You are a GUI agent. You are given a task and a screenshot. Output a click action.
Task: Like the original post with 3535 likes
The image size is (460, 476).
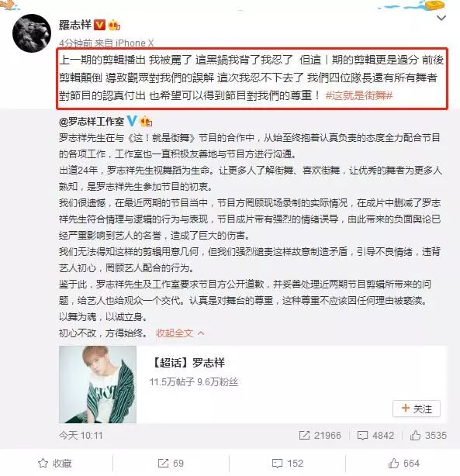click(x=428, y=436)
